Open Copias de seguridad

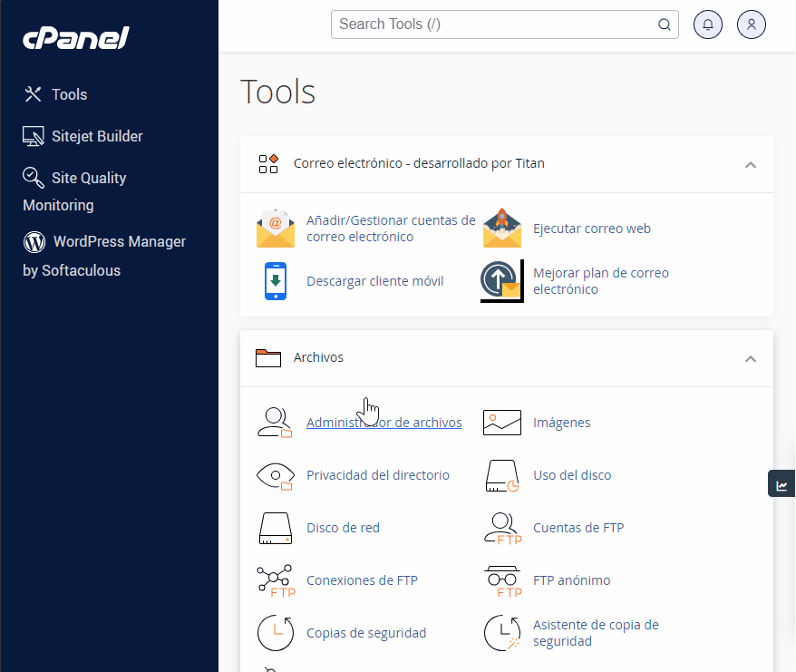tap(366, 633)
